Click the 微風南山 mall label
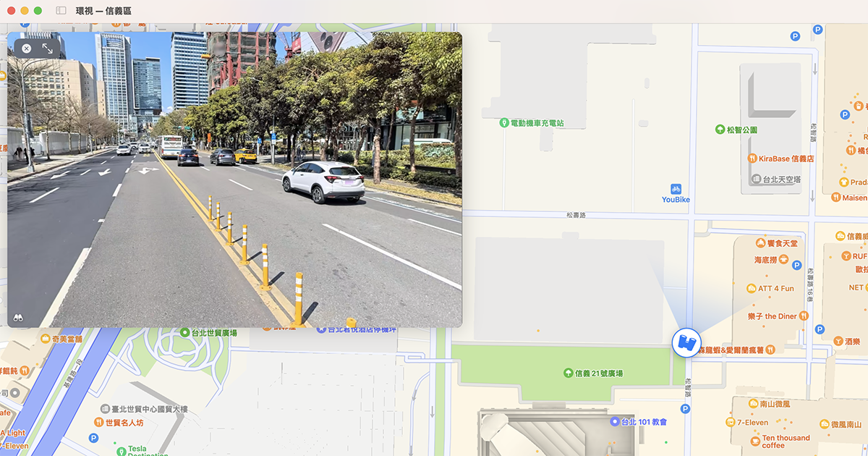Image resolution: width=868 pixels, height=456 pixels. [824, 423]
